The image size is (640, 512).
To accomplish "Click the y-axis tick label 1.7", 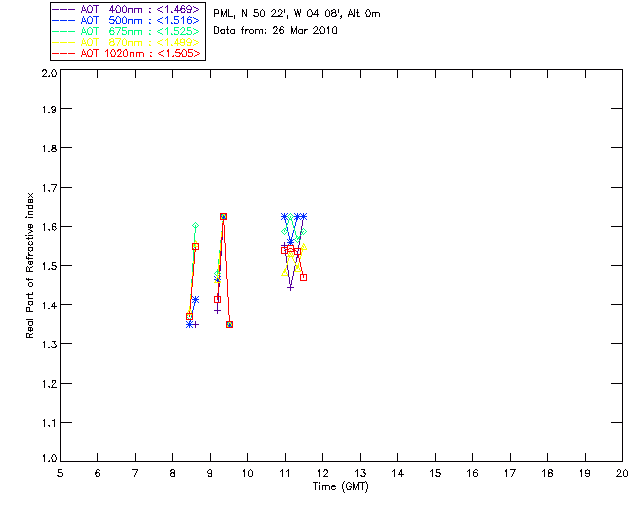I will 49,188.
